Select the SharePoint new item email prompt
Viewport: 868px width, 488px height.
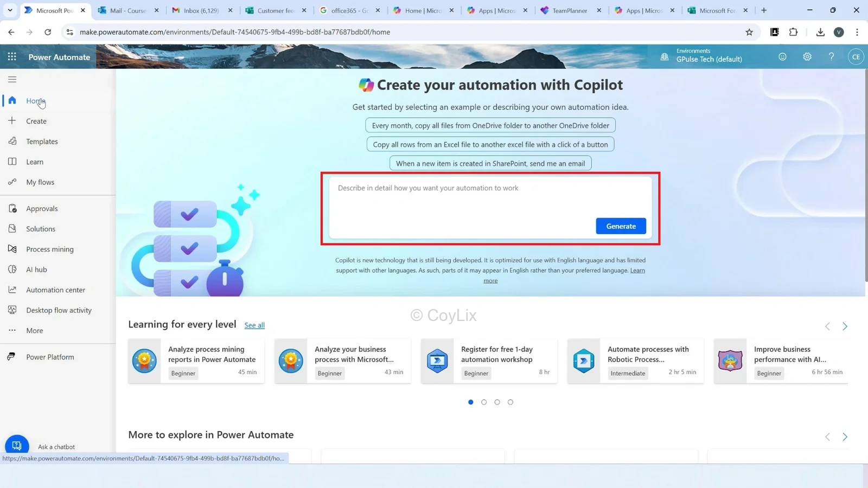coord(490,163)
